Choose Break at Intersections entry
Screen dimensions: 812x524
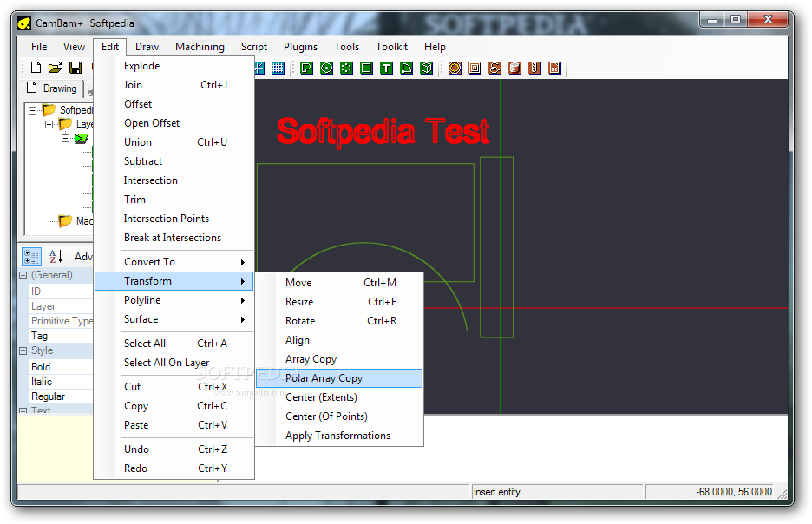tap(174, 238)
